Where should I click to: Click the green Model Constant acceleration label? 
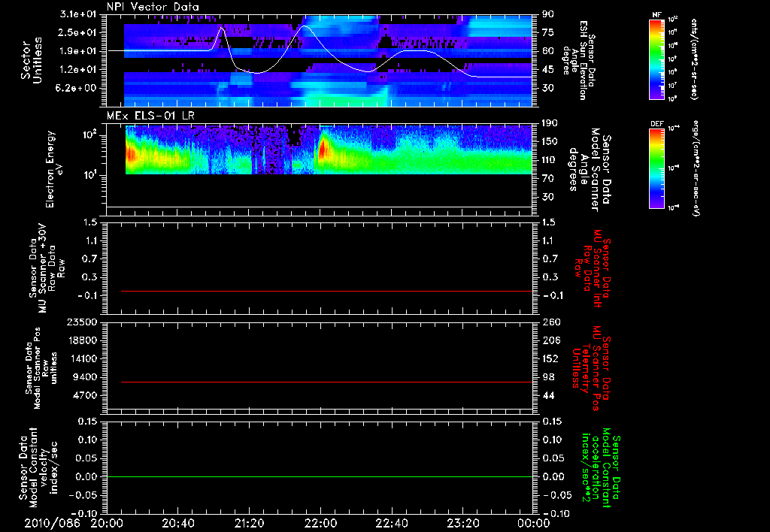(601, 467)
